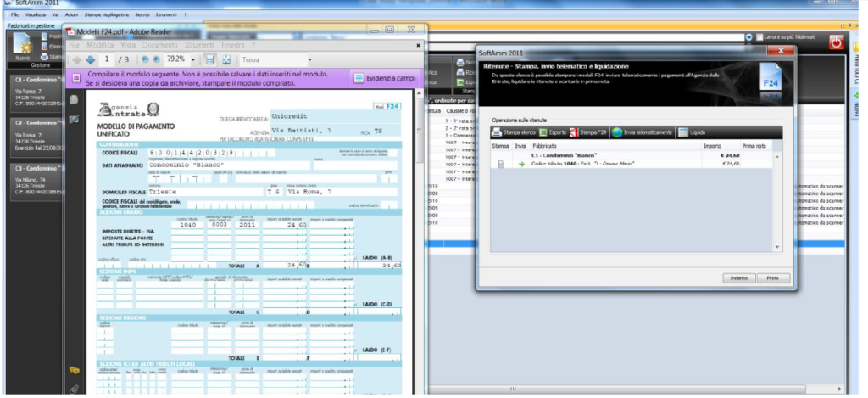Click the Trova search field

272,59
